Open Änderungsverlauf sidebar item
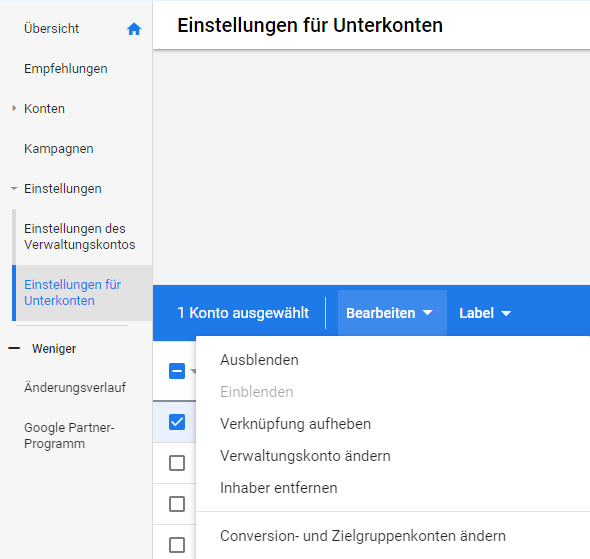The width and height of the screenshot is (590, 559). [x=75, y=387]
